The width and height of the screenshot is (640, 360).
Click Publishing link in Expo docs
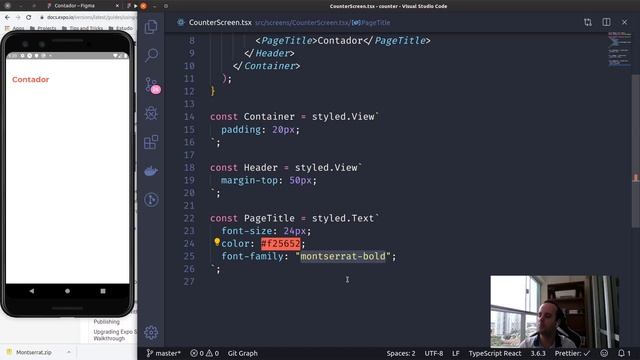(107, 322)
